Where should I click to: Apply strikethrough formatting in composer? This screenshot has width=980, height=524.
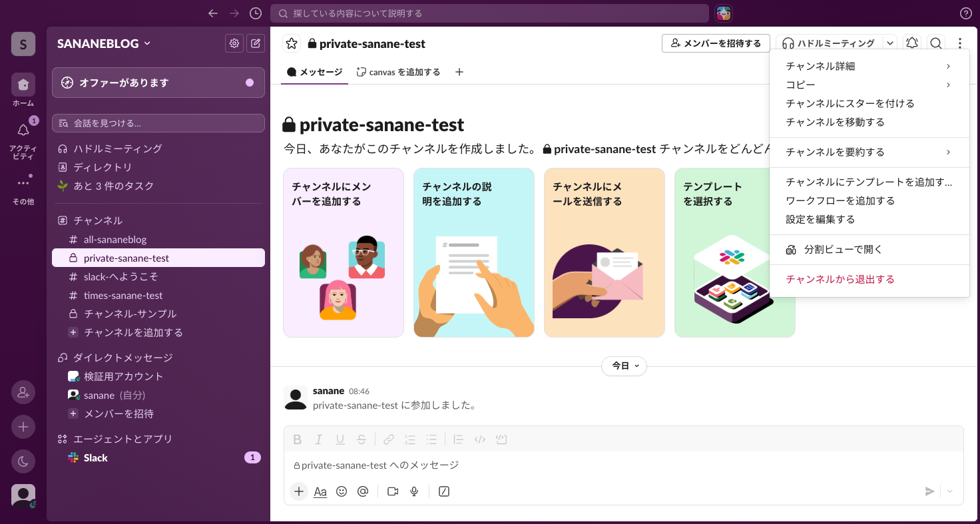pos(362,439)
